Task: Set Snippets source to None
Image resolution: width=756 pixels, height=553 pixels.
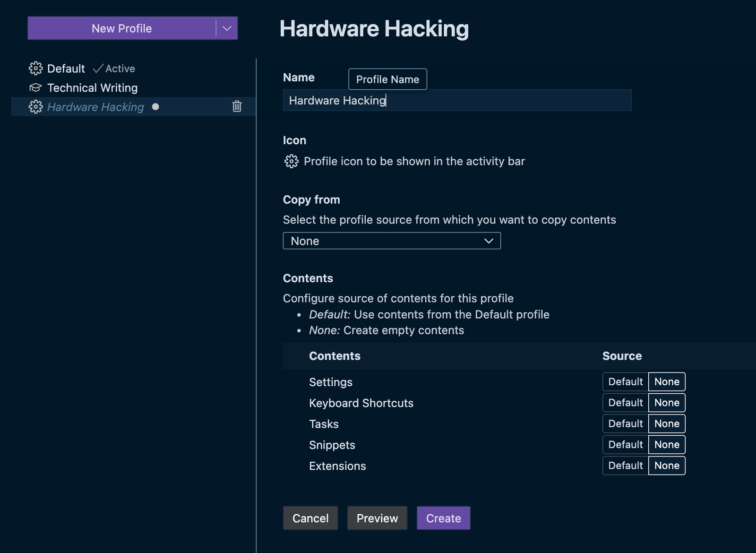Action: coord(666,444)
